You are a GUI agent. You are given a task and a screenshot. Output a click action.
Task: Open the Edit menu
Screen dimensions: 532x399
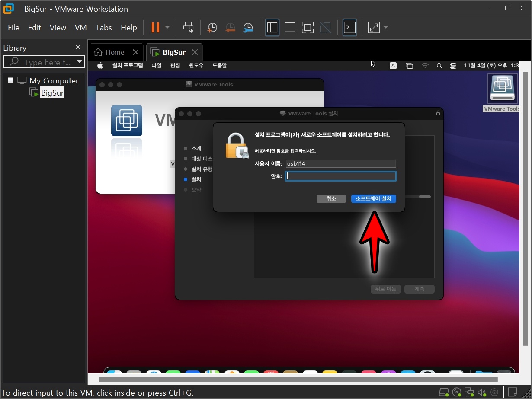35,28
